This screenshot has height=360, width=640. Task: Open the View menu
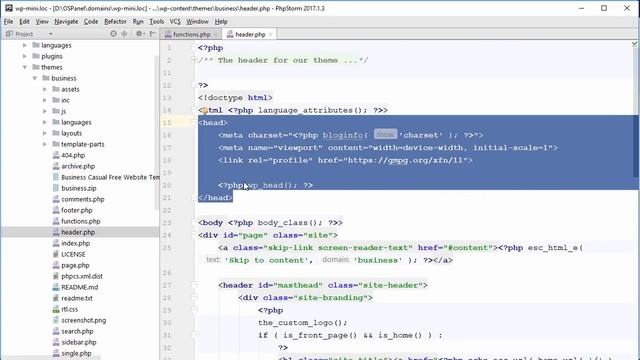coord(42,22)
